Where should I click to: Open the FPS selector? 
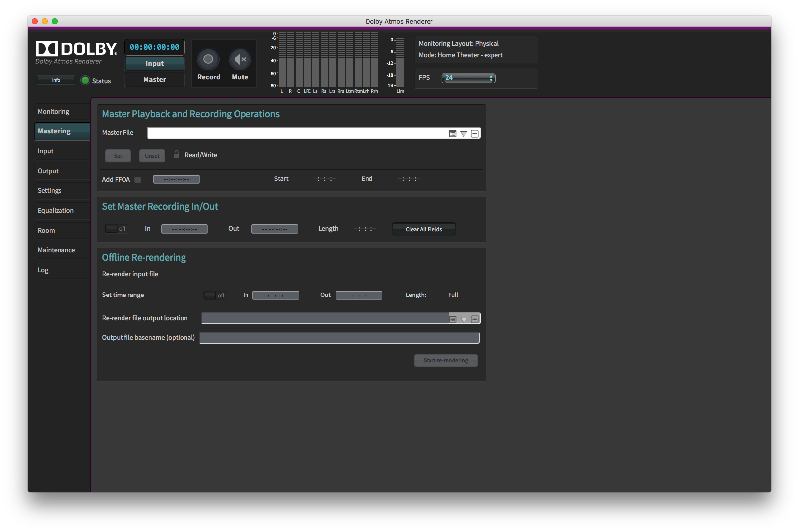coord(467,78)
